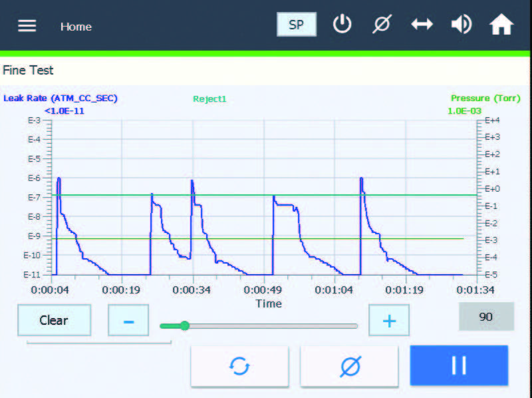Open the hamburger menu
This screenshot has height=398, width=532.
27,25
